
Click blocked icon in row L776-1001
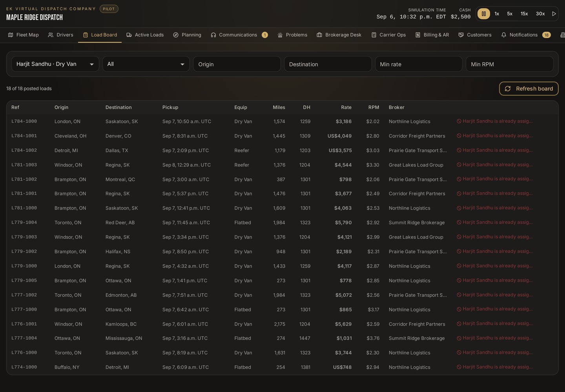(459, 324)
